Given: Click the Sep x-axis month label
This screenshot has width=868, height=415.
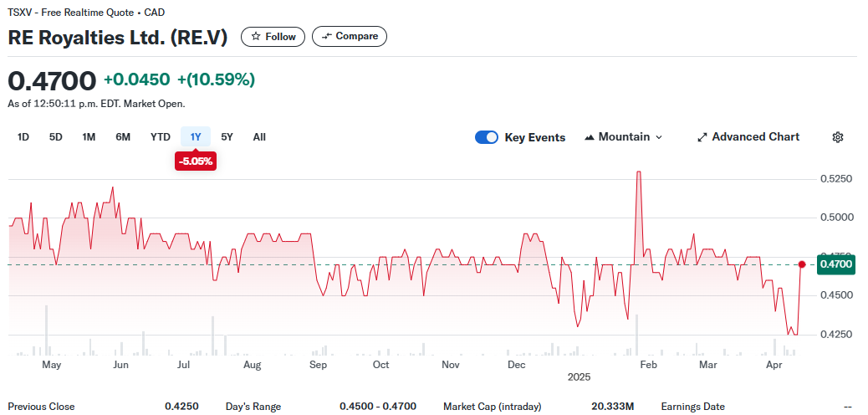Looking at the screenshot, I should point(318,365).
